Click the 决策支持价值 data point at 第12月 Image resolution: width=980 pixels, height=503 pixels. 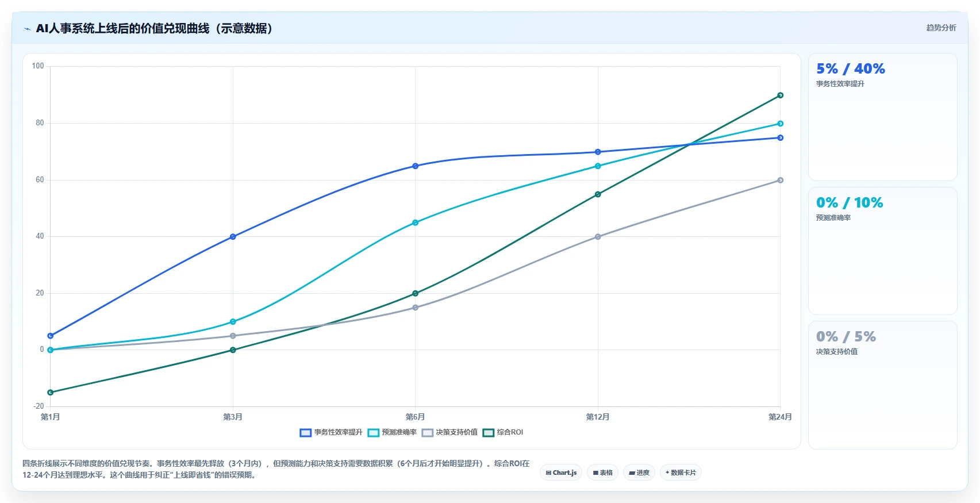click(x=598, y=237)
